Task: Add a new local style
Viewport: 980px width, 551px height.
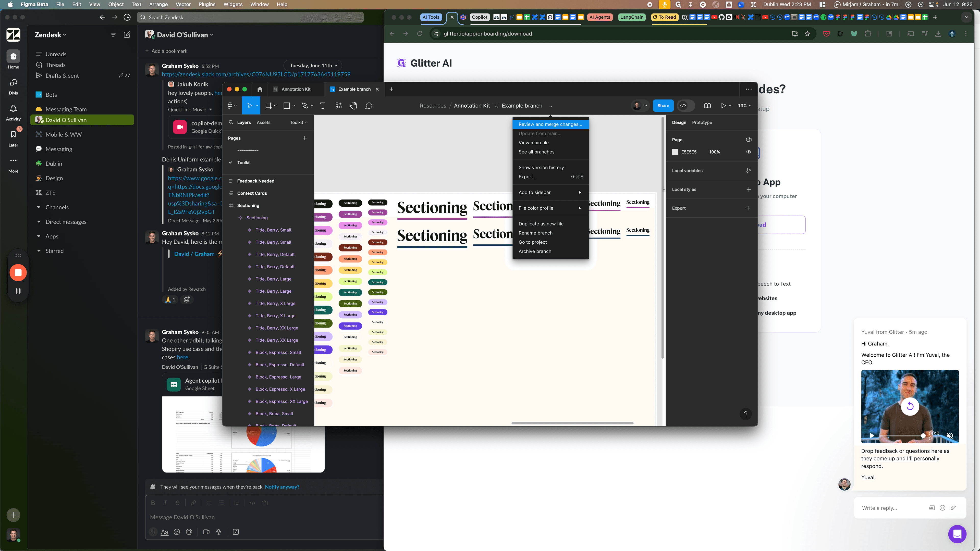Action: [749, 189]
